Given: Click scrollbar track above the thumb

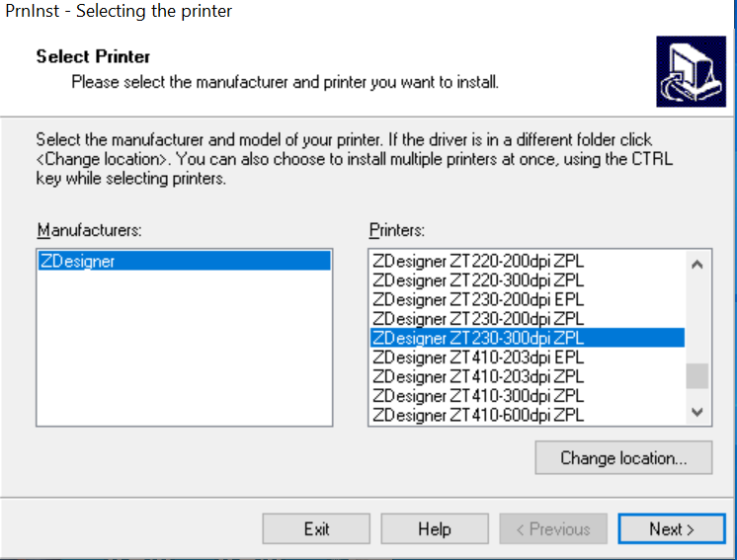Looking at the screenshot, I should 697,316.
